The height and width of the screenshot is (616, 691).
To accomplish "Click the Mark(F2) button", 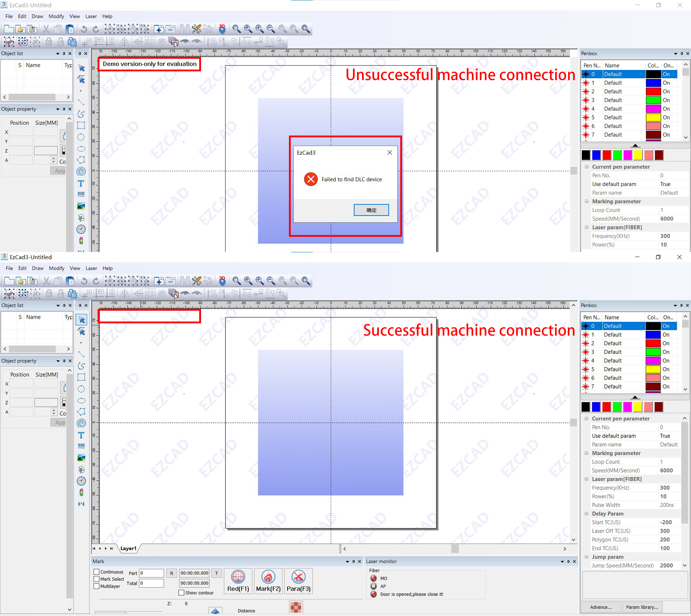I will (x=268, y=581).
